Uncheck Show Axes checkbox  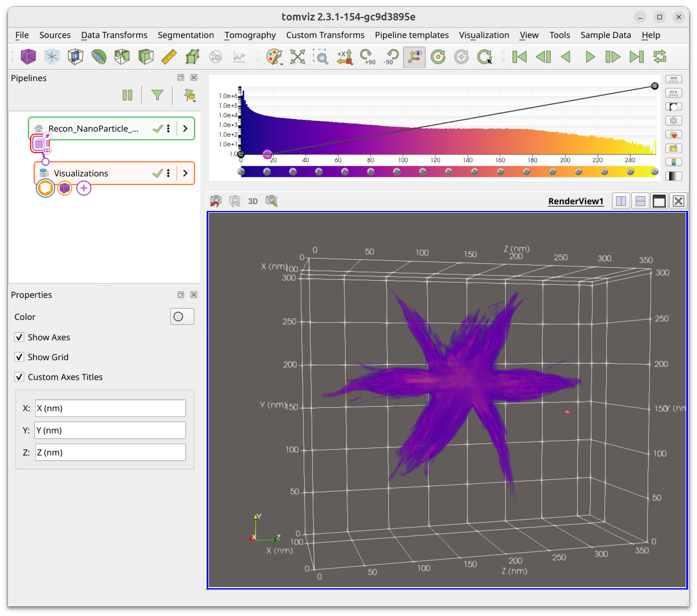coord(19,337)
